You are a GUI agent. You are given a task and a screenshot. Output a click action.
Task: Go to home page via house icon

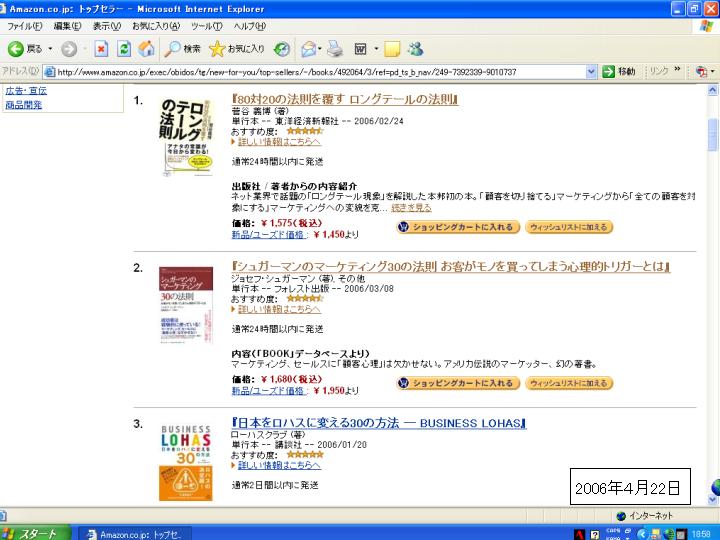(146, 49)
